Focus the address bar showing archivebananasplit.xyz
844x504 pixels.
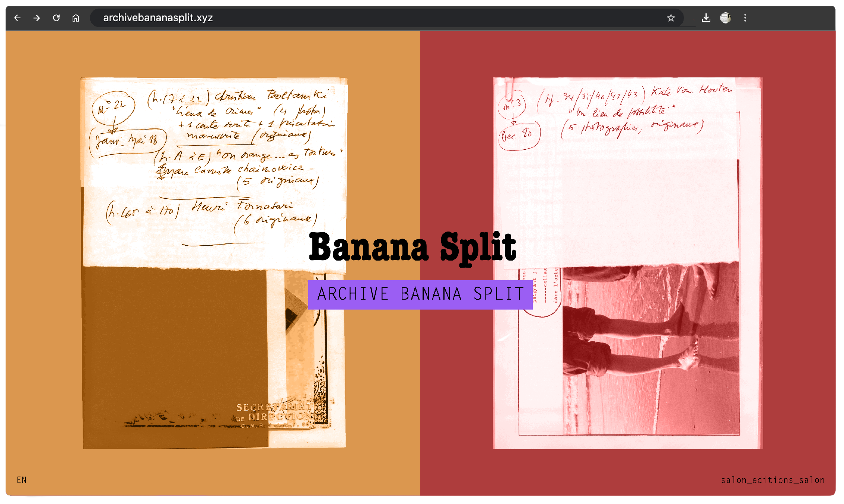pyautogui.click(x=386, y=18)
